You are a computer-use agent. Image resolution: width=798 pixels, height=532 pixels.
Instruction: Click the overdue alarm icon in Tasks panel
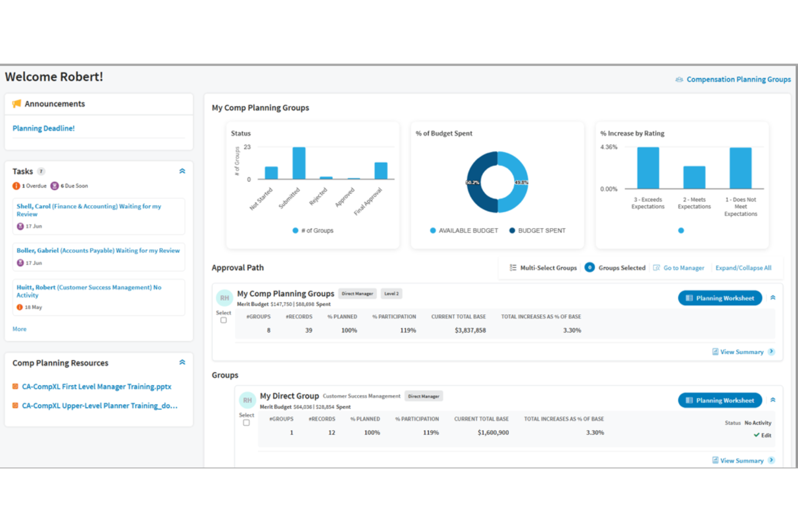coord(16,185)
